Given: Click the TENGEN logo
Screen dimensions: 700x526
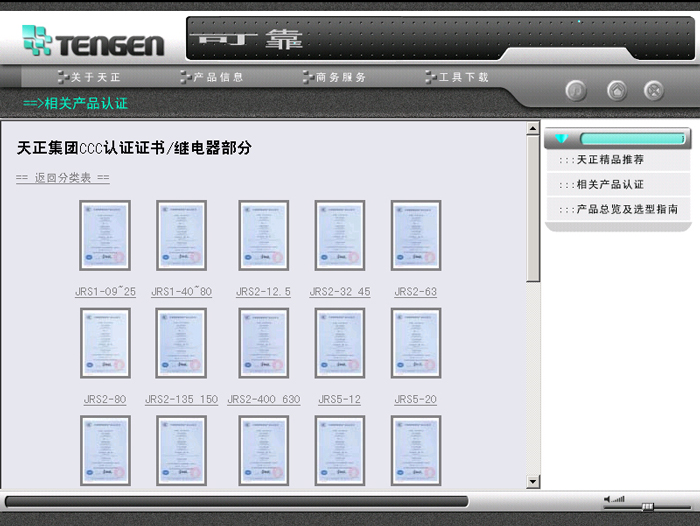Looking at the screenshot, I should click(x=93, y=41).
